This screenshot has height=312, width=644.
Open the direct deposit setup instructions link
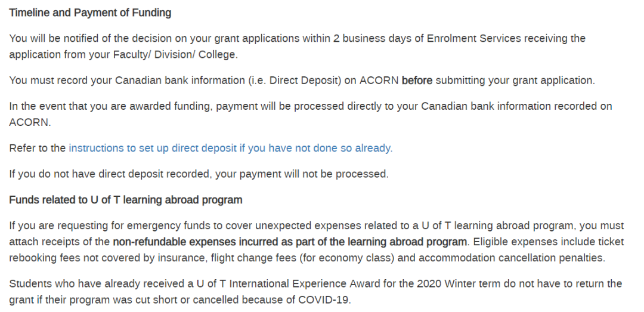230,148
